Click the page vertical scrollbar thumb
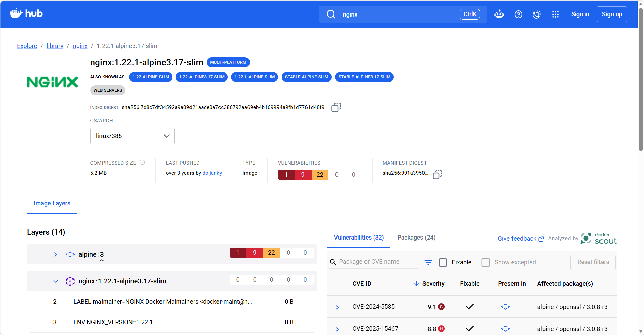This screenshot has width=644, height=335. pyautogui.click(x=641, y=79)
